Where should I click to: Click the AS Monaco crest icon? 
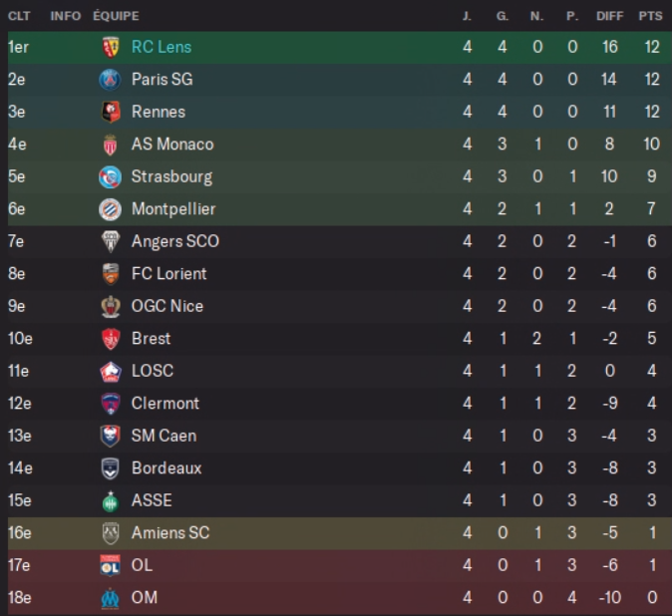(110, 145)
